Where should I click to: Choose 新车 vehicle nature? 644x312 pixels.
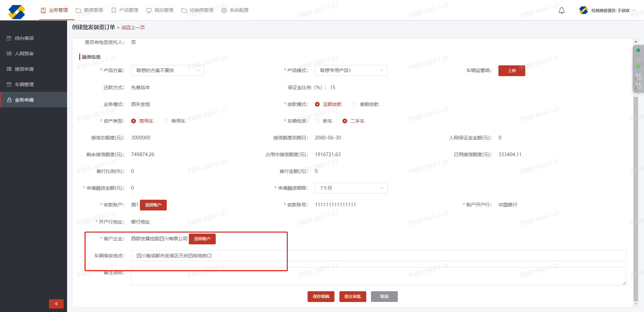click(317, 121)
